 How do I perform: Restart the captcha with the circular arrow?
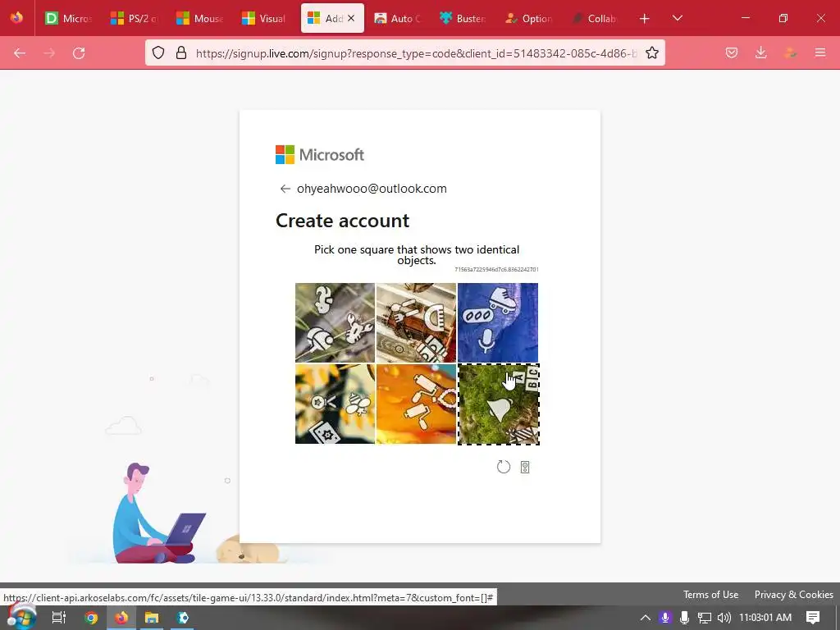click(503, 467)
